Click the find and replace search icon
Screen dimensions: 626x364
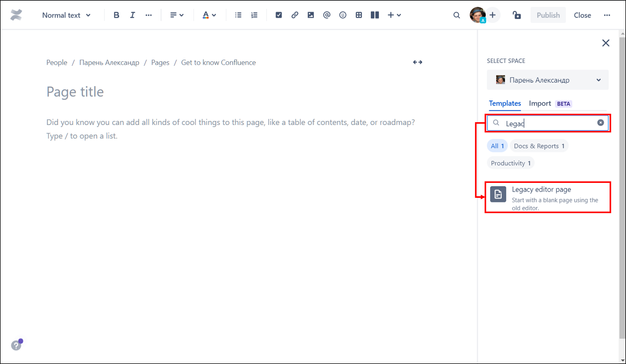456,15
